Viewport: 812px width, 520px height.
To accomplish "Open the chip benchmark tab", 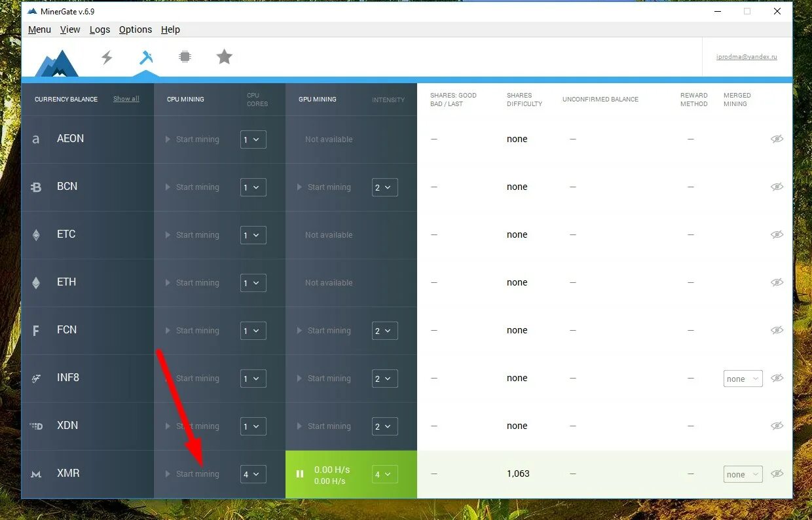I will click(185, 57).
